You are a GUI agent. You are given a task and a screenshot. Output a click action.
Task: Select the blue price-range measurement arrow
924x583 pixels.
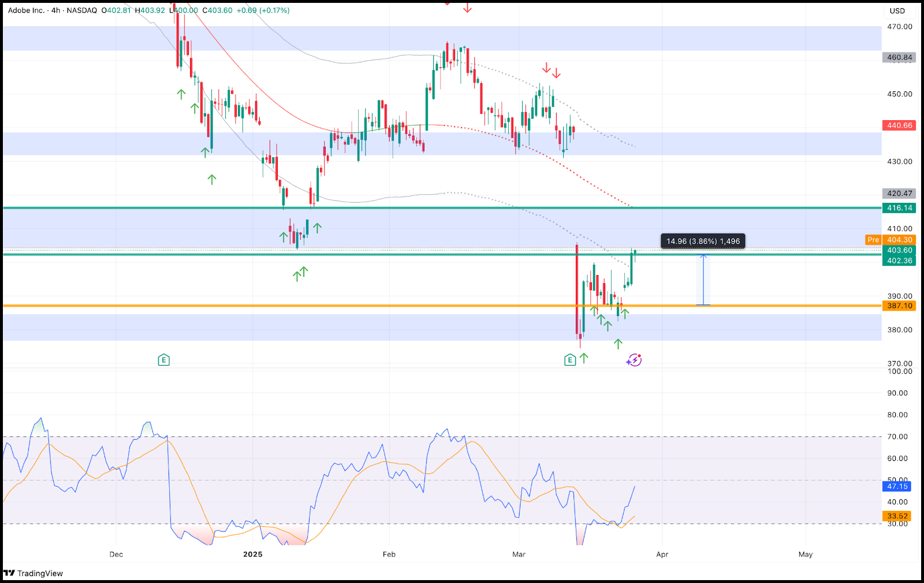pos(703,280)
